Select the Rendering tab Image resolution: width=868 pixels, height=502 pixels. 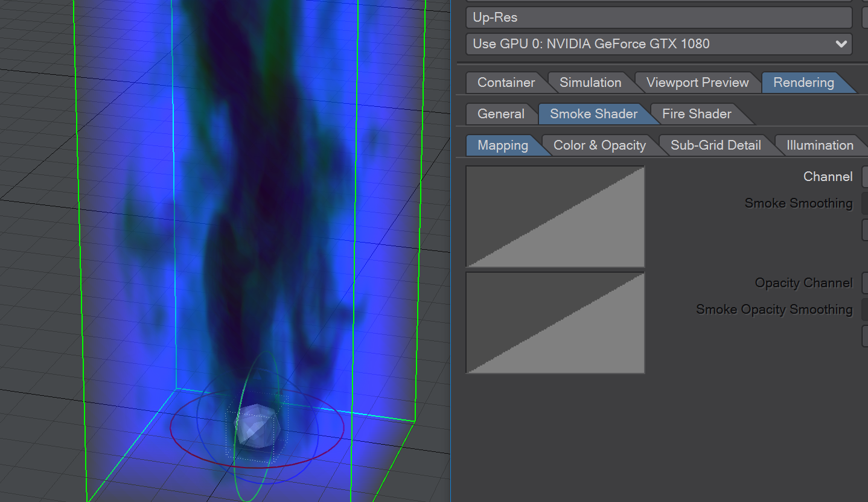click(803, 83)
